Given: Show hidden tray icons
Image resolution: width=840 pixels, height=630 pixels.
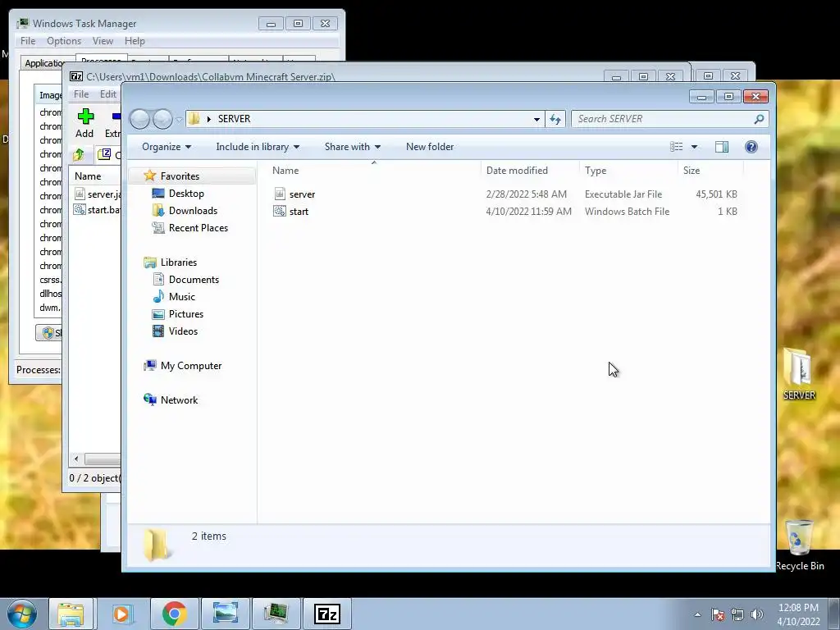Looking at the screenshot, I should point(697,614).
